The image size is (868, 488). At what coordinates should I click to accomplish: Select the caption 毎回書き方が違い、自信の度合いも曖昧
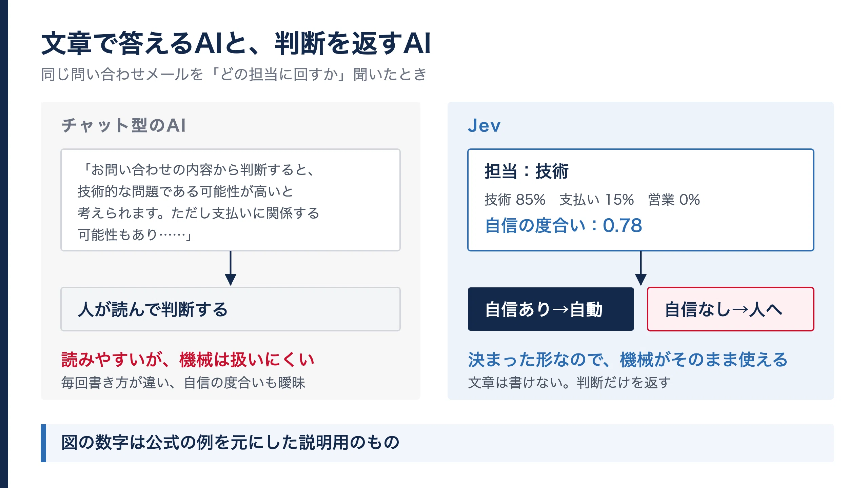click(183, 383)
